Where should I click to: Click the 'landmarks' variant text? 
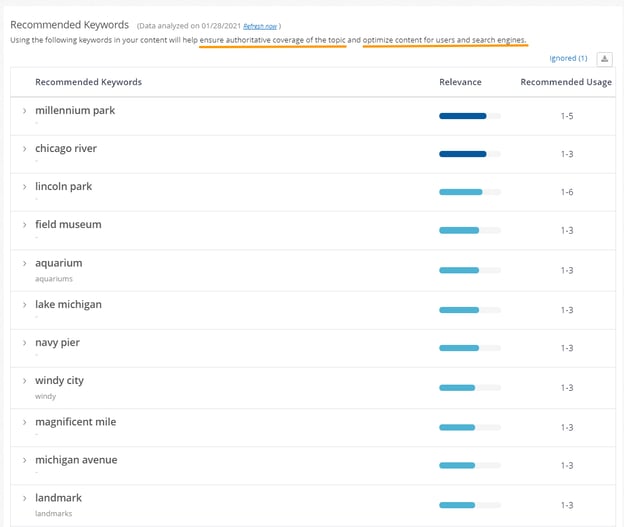click(53, 514)
